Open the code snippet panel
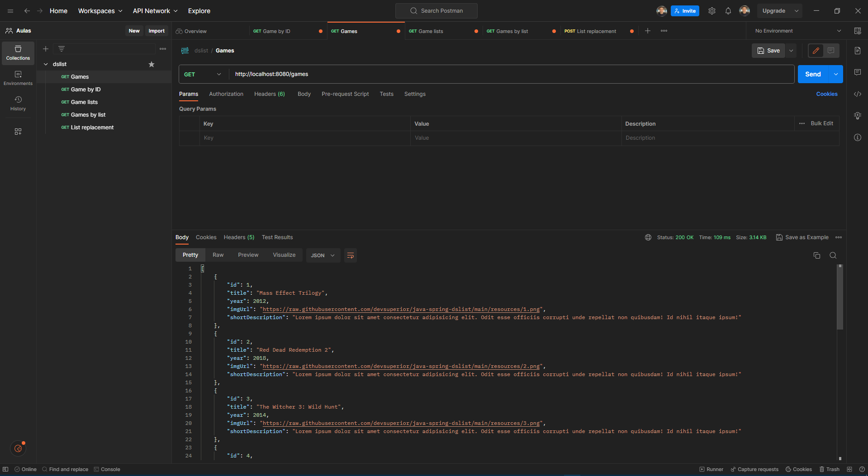This screenshot has height=476, width=868. 857,94
